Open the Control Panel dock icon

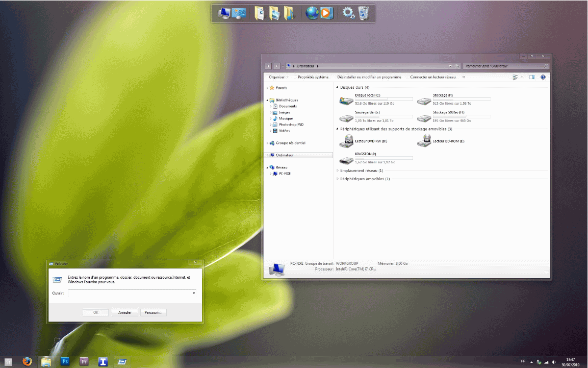[x=239, y=13]
